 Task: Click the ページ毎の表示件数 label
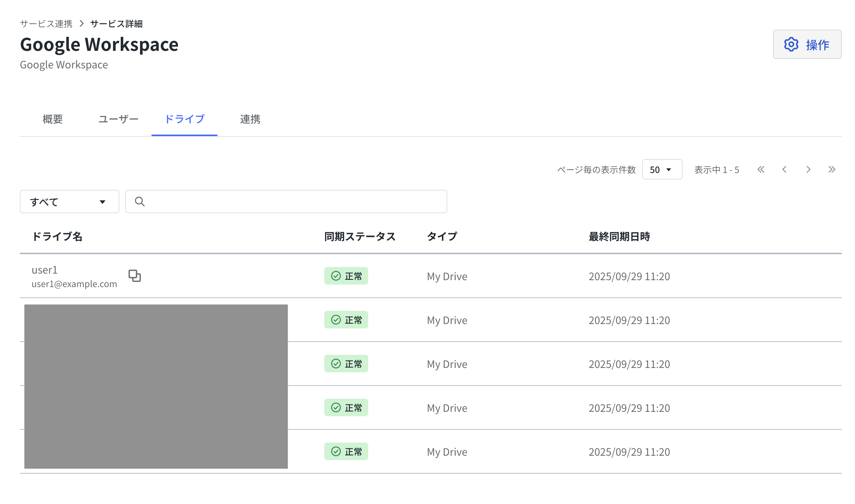pyautogui.click(x=596, y=170)
